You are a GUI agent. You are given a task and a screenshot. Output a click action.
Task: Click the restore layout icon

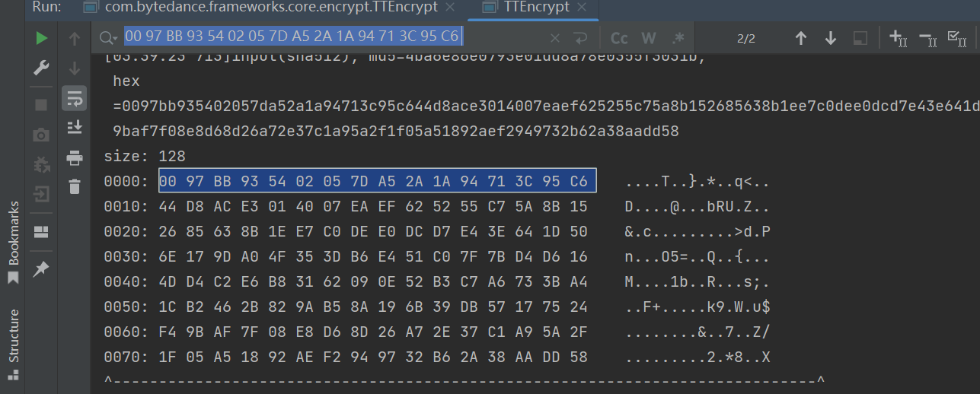coord(41,232)
